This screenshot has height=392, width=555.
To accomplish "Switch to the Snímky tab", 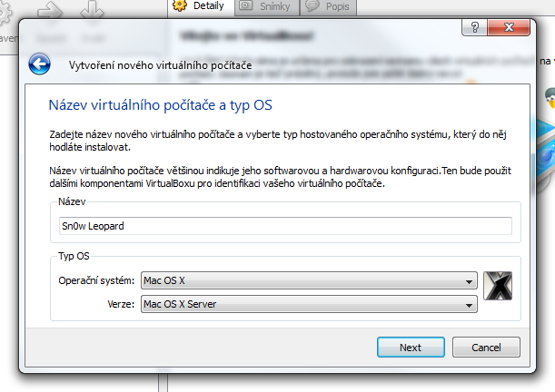I will (267, 7).
